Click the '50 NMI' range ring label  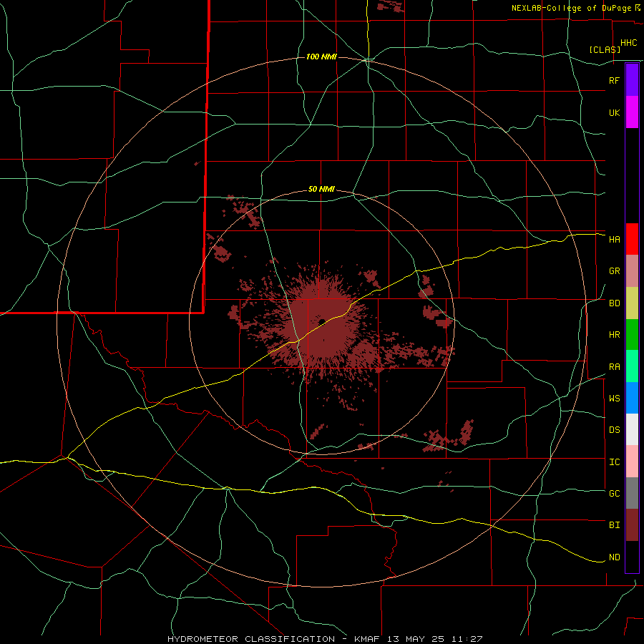[321, 190]
